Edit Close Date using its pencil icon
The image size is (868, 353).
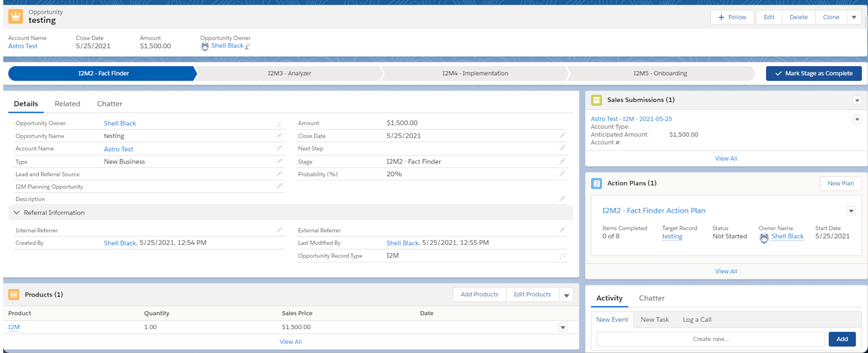[x=562, y=135]
